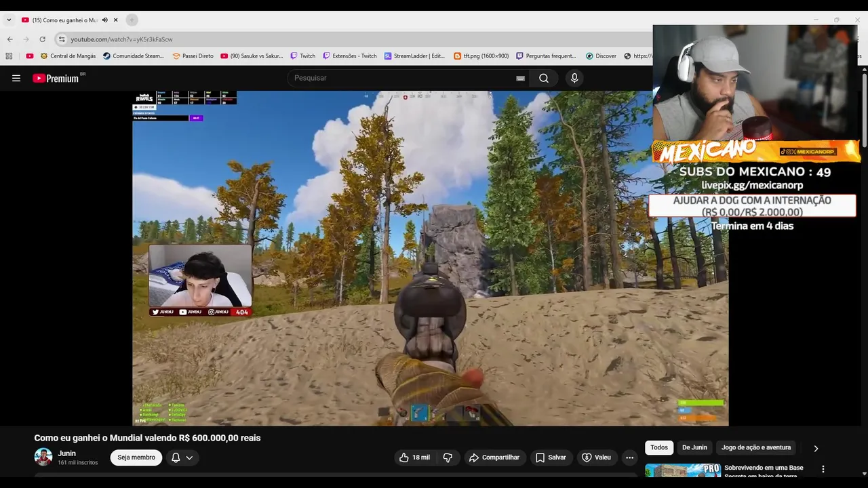Click the video title text
This screenshot has width=868, height=488.
[147, 438]
